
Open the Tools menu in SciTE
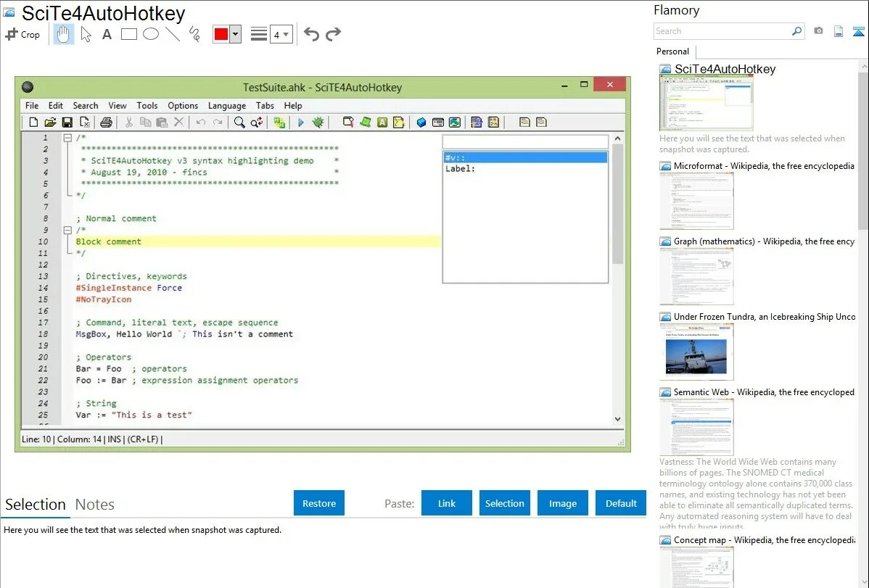point(147,105)
